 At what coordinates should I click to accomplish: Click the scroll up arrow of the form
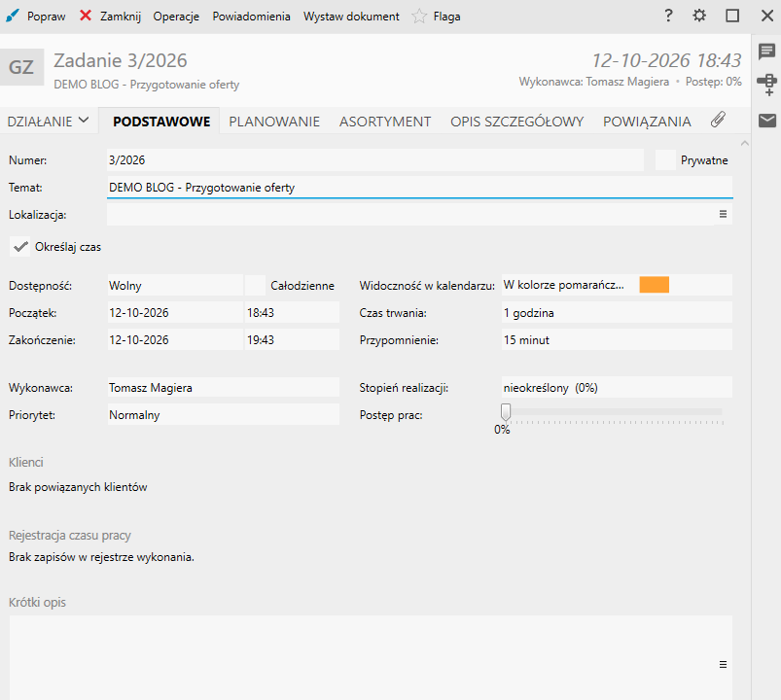click(x=745, y=143)
